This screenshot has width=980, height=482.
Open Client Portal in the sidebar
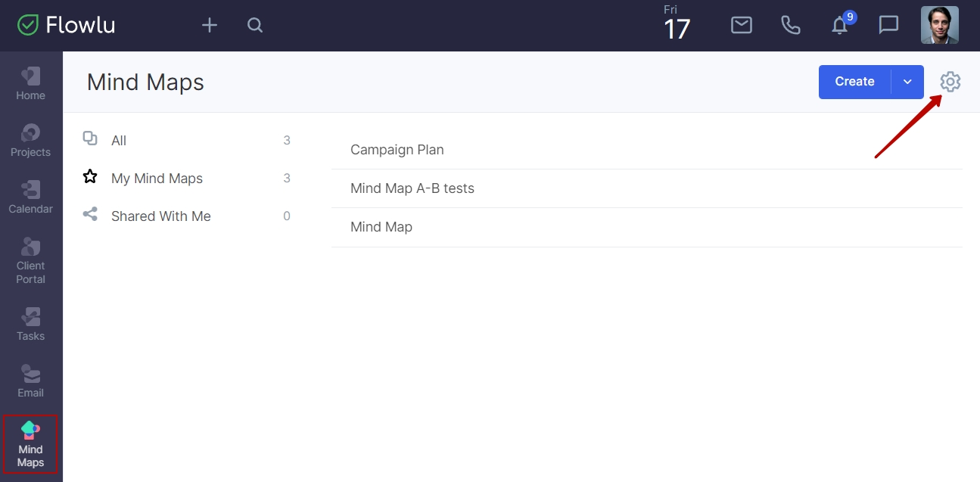tap(31, 261)
